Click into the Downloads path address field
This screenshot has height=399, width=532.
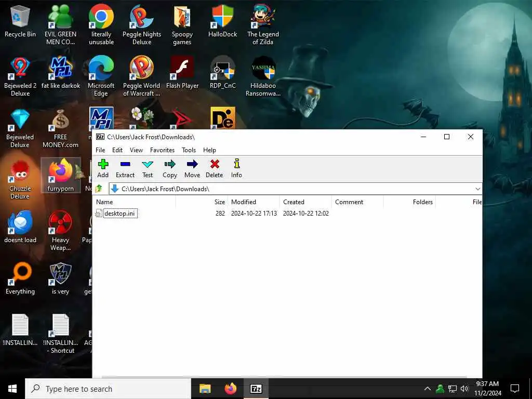click(292, 189)
